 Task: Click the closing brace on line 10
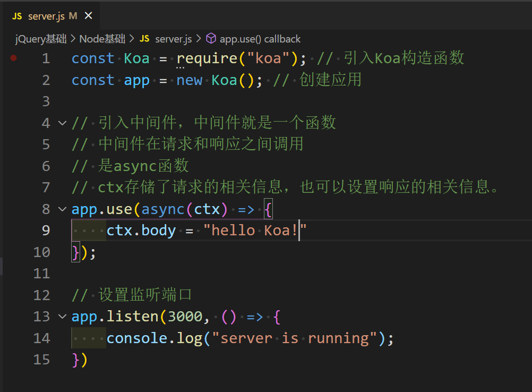[x=75, y=252]
